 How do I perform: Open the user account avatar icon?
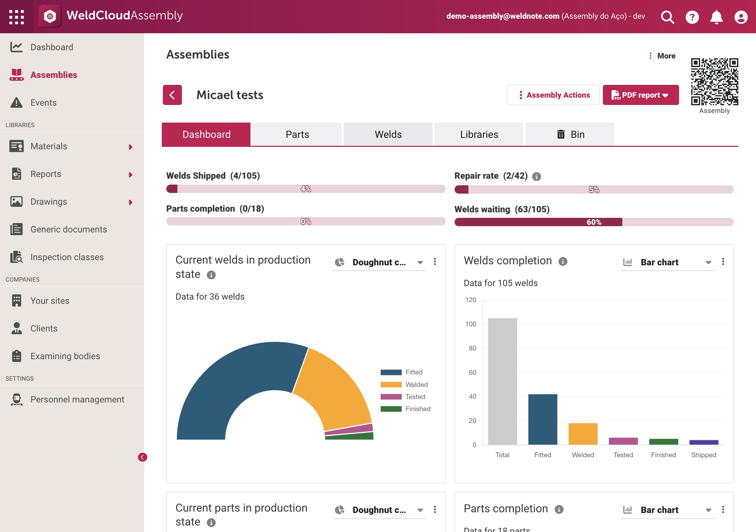(741, 17)
